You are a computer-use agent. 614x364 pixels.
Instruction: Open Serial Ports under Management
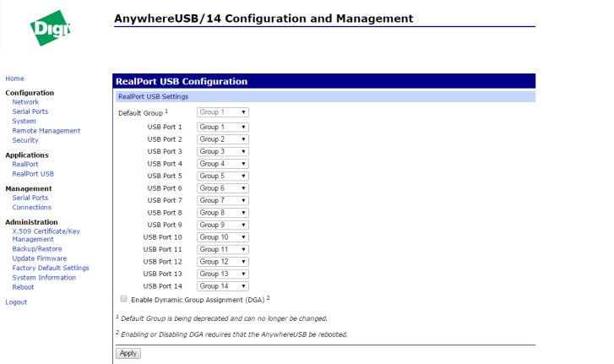coord(30,198)
